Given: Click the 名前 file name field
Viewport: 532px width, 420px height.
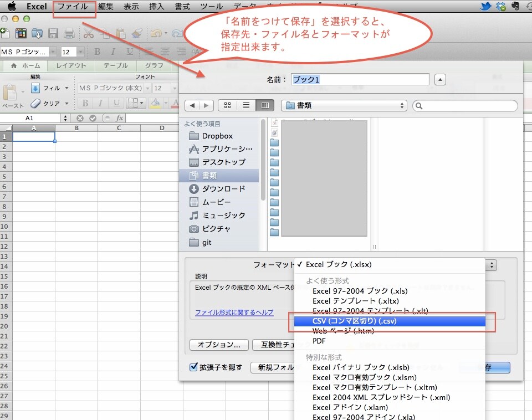Looking at the screenshot, I should point(360,80).
